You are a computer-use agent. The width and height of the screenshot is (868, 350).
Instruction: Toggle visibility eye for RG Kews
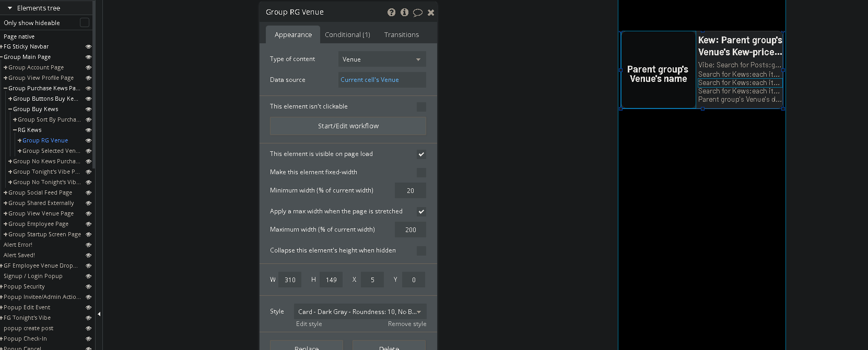pyautogui.click(x=88, y=130)
